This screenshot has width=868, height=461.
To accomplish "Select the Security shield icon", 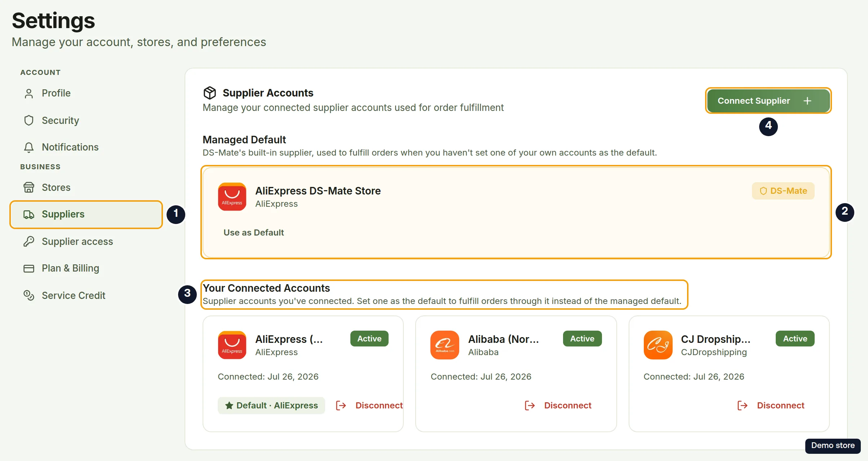I will (x=29, y=120).
